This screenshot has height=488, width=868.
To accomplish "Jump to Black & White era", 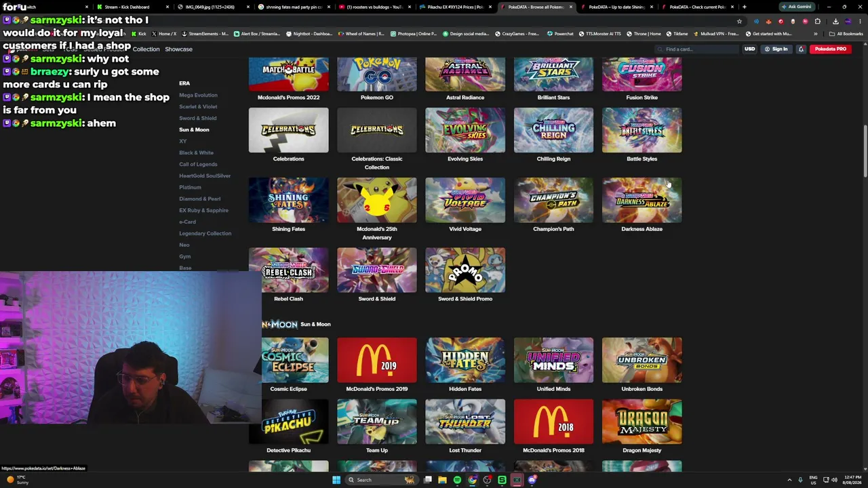I will pyautogui.click(x=196, y=152).
